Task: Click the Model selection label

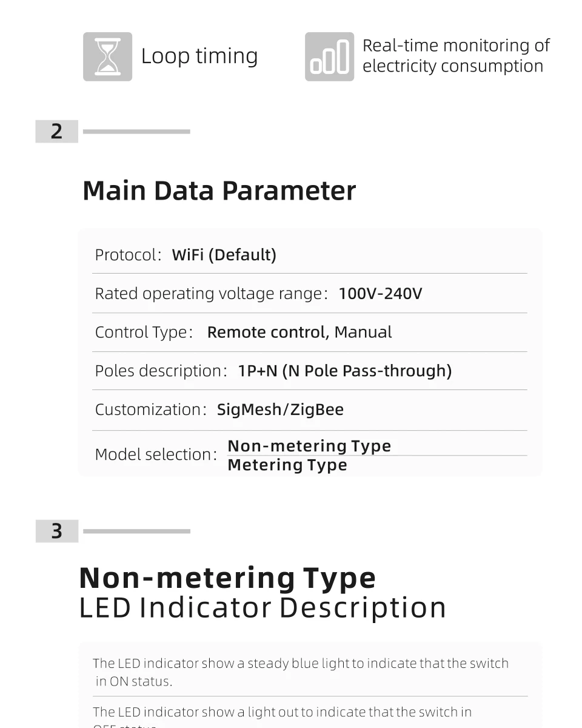Action: pyautogui.click(x=156, y=454)
